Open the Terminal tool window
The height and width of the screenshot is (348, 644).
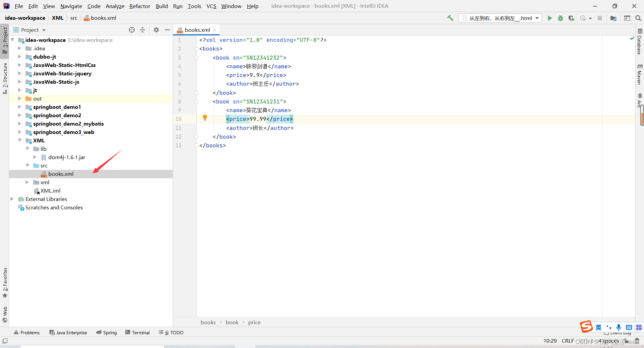[137, 333]
